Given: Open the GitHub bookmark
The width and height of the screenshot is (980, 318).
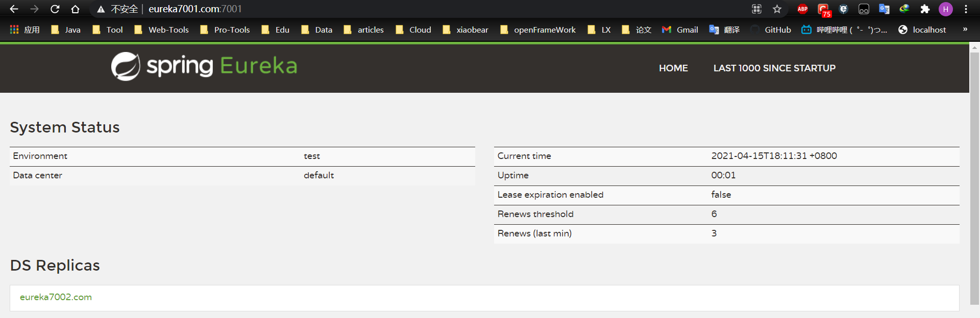Looking at the screenshot, I should pyautogui.click(x=771, y=30).
